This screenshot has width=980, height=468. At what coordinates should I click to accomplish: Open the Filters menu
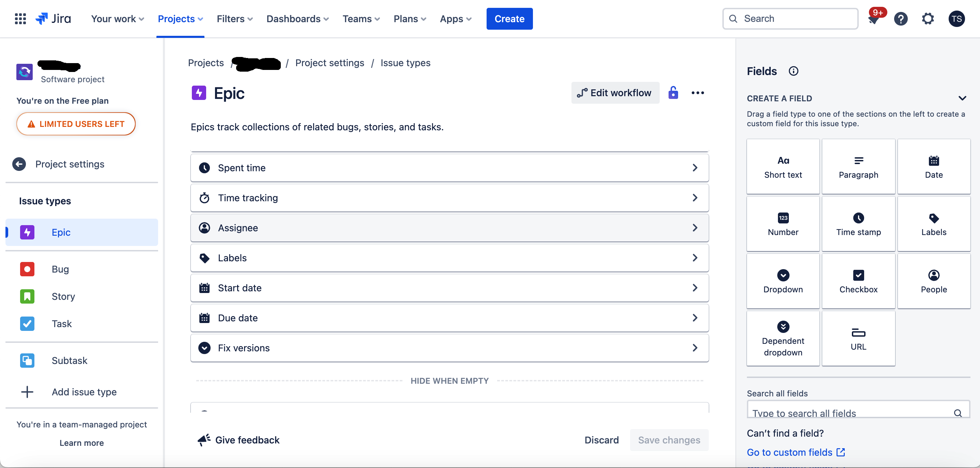[234, 19]
